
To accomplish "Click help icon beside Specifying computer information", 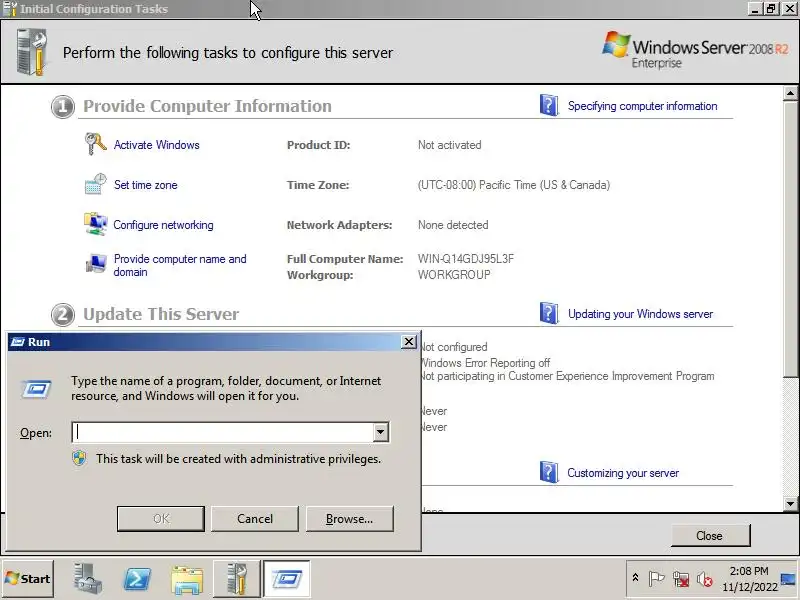I will [x=549, y=105].
